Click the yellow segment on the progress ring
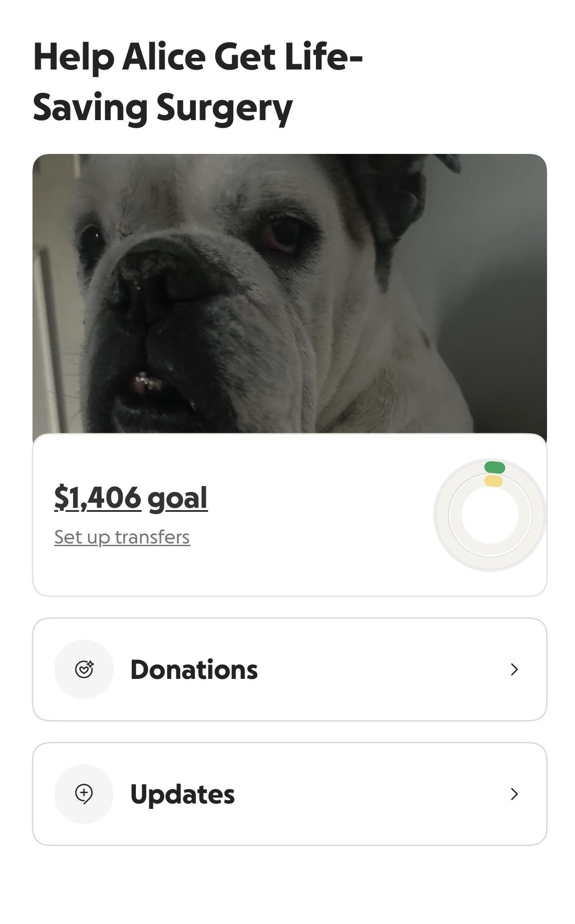 pos(493,481)
